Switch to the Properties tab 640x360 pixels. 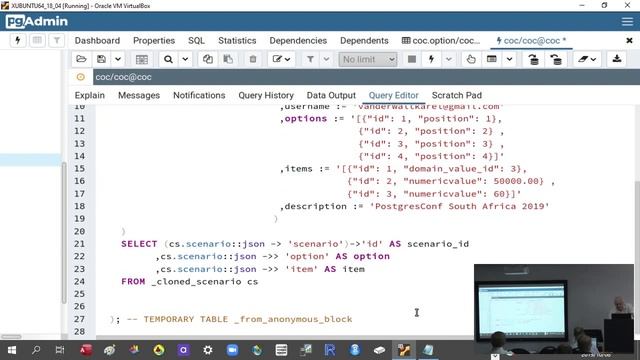click(154, 40)
